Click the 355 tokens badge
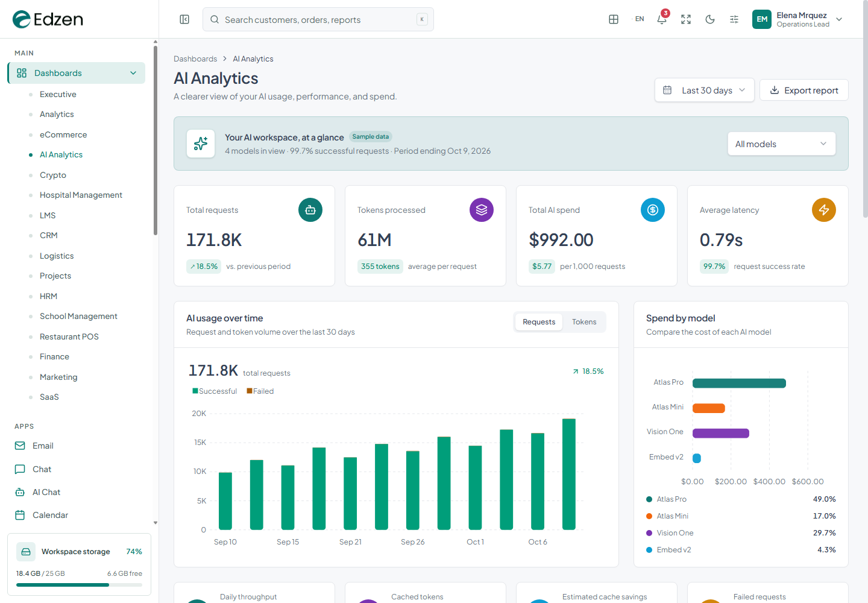Screen dimensions: 868x603 tap(380, 267)
